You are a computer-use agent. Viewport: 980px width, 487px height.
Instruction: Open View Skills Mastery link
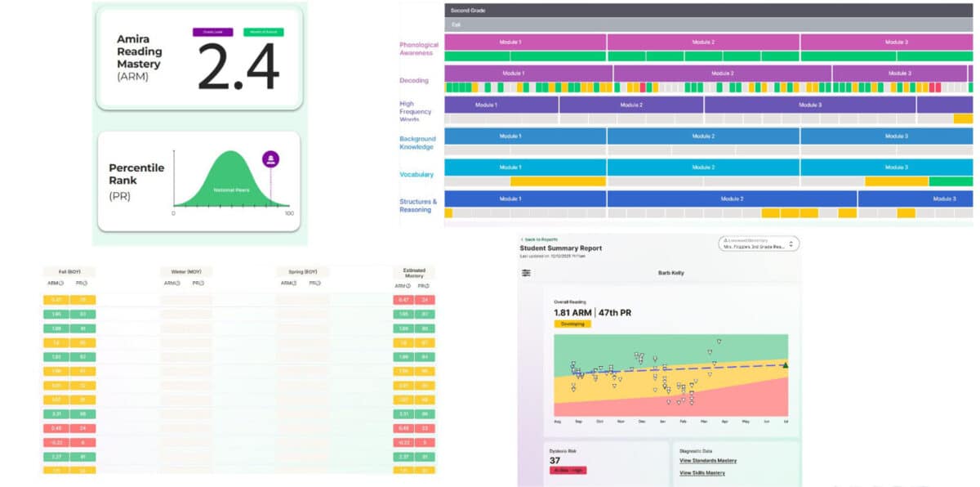point(702,473)
